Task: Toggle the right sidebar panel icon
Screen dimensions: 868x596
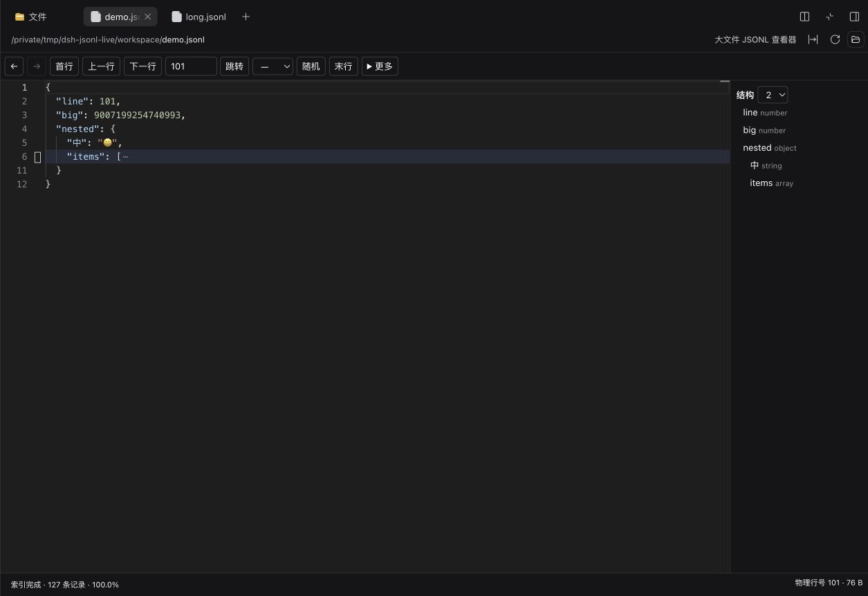Action: coord(854,17)
